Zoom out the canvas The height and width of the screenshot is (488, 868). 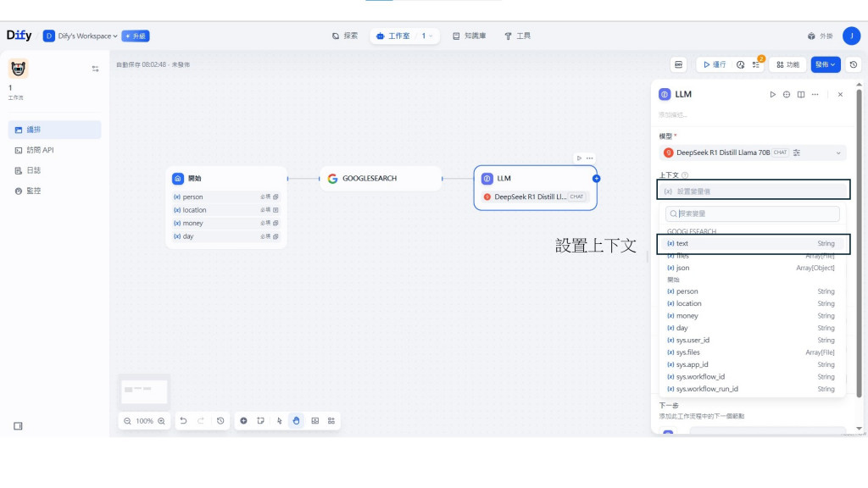tap(127, 421)
